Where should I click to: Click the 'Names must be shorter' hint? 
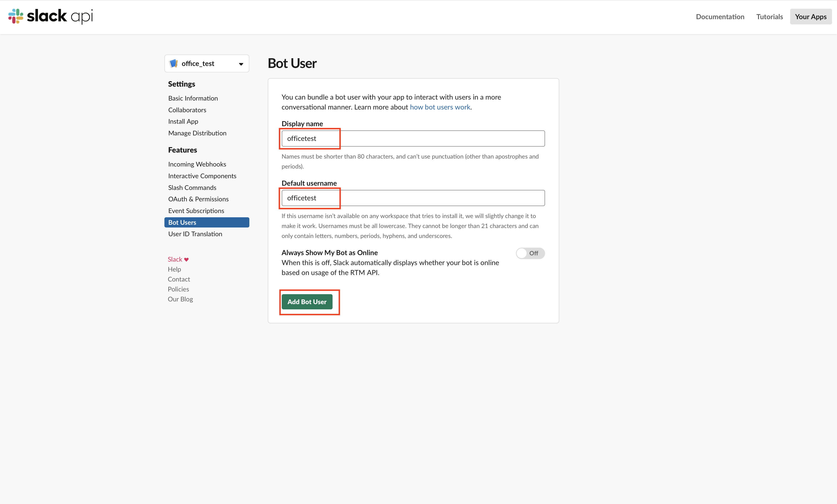click(x=410, y=161)
